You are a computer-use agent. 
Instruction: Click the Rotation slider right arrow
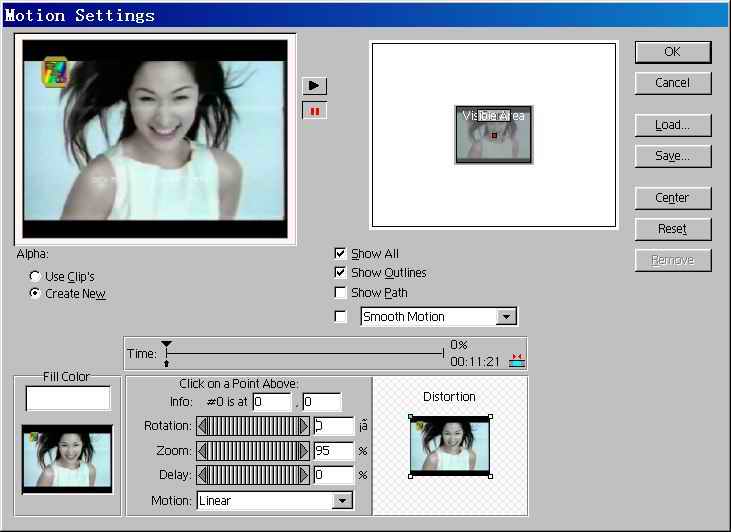304,427
